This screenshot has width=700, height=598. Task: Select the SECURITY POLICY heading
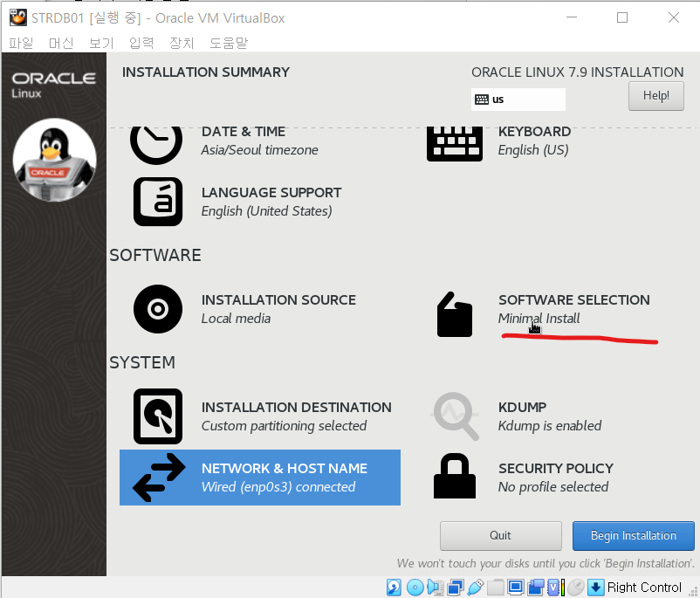(556, 468)
